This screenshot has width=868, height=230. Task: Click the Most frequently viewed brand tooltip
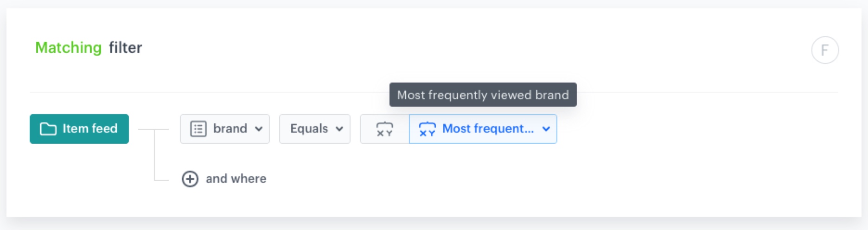483,95
